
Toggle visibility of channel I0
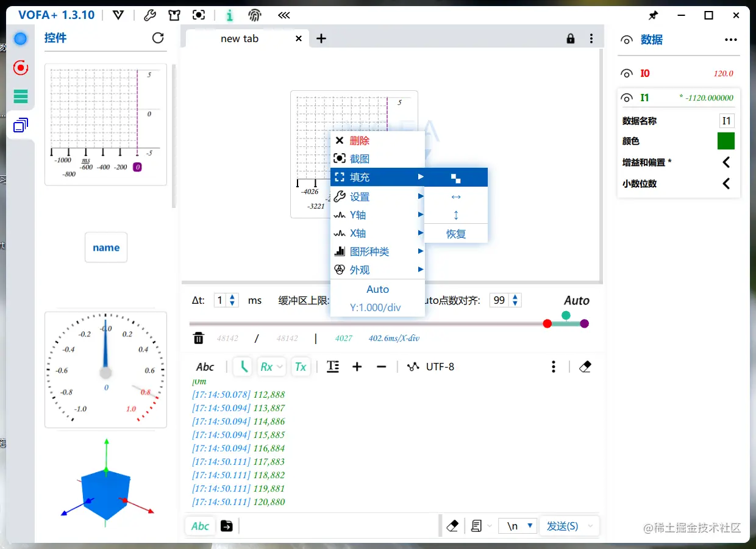coord(627,73)
